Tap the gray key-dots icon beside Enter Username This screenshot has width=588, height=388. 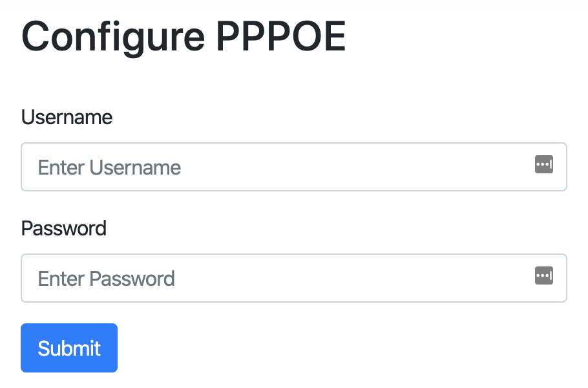point(544,165)
